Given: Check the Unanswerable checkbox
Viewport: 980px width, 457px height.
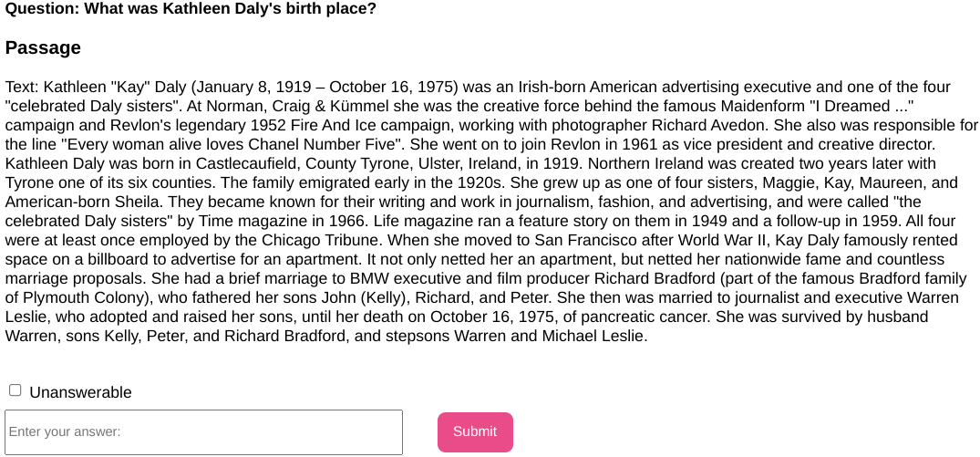Looking at the screenshot, I should pyautogui.click(x=15, y=390).
